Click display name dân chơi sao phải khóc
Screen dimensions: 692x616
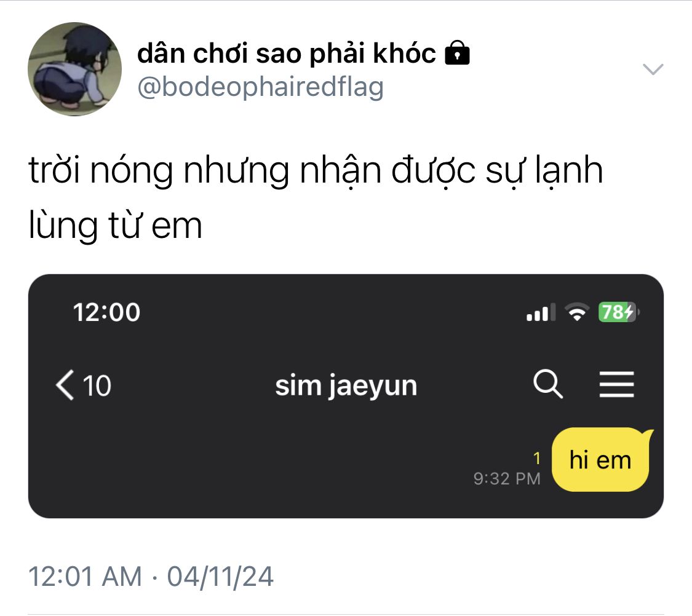287,53
